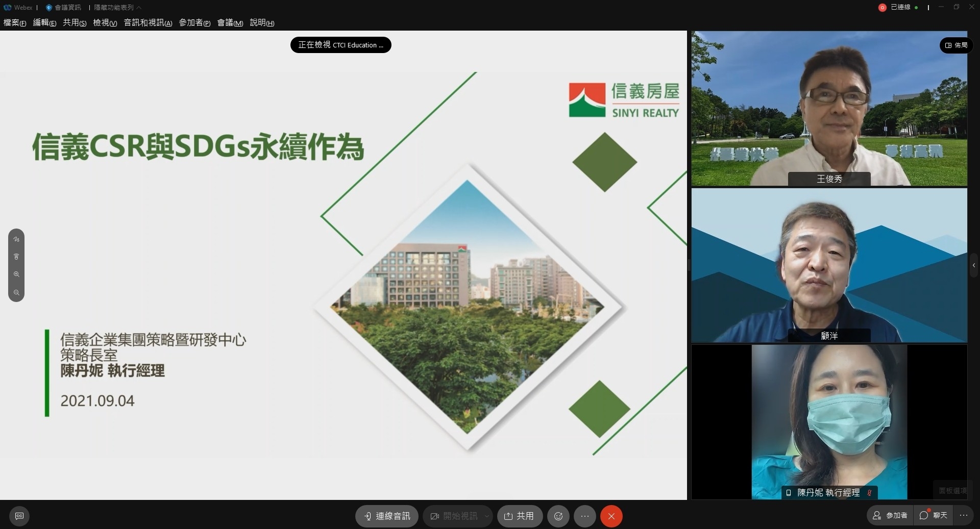
Task: Select the annotation pen tool in the side toolbar
Action: point(17,239)
